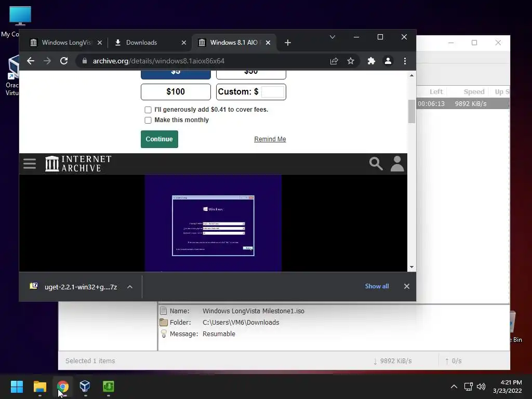Open the Windows Start menu

[x=17, y=387]
